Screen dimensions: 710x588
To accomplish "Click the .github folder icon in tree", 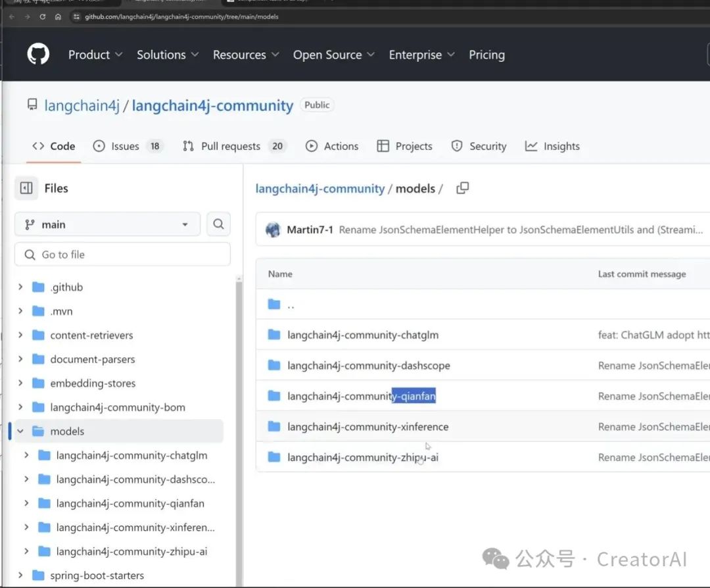I will click(39, 287).
